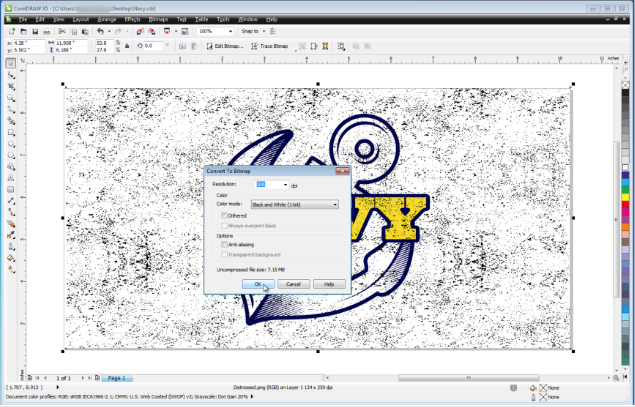Click the Save disk icon

35,31
